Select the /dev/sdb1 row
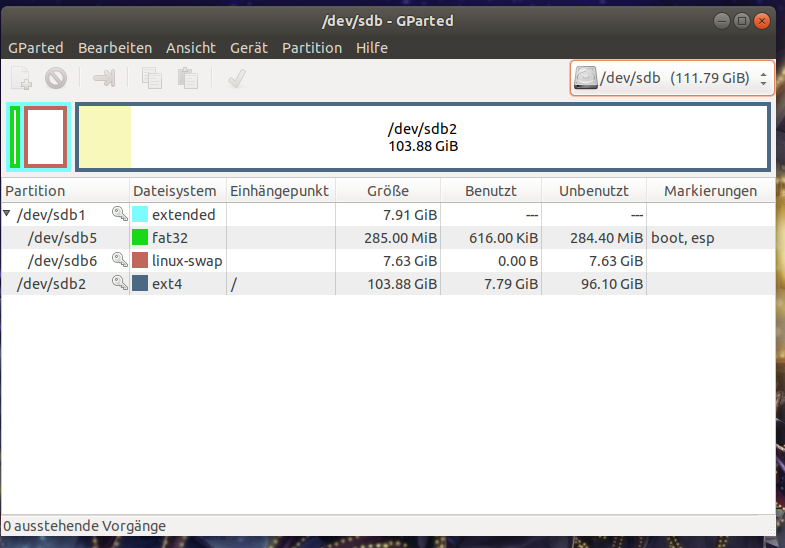The image size is (785, 548). (388, 214)
